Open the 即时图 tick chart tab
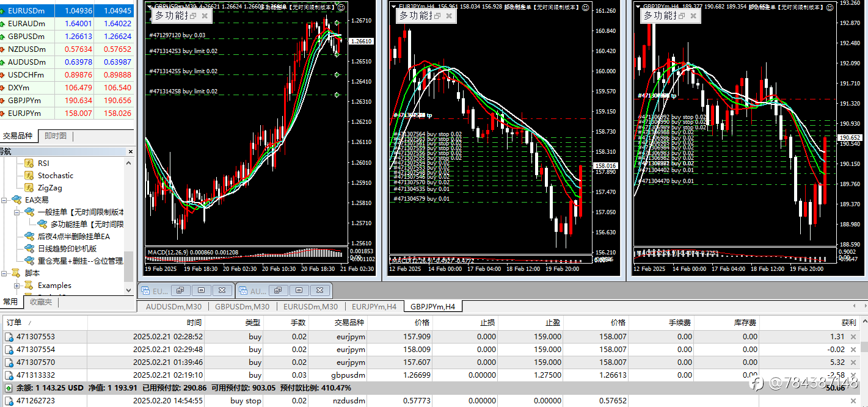This screenshot has width=868, height=407. [56, 136]
